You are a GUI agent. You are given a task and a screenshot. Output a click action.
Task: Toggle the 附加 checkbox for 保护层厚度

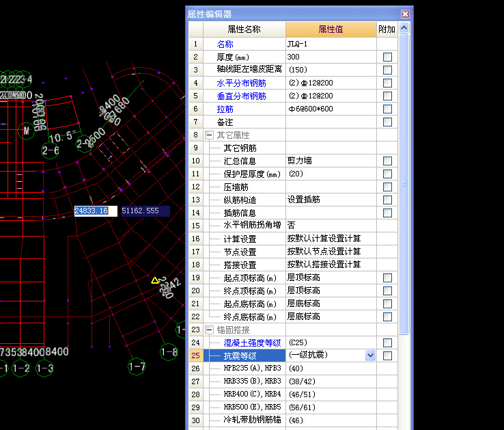[x=387, y=174]
